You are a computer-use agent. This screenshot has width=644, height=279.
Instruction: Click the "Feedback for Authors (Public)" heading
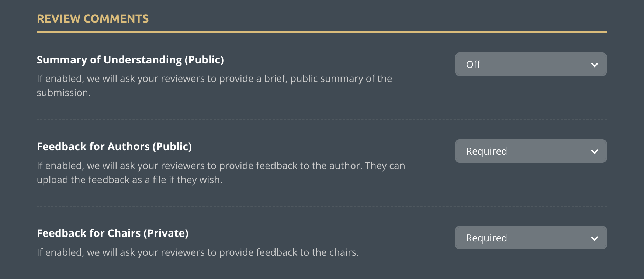(x=114, y=147)
